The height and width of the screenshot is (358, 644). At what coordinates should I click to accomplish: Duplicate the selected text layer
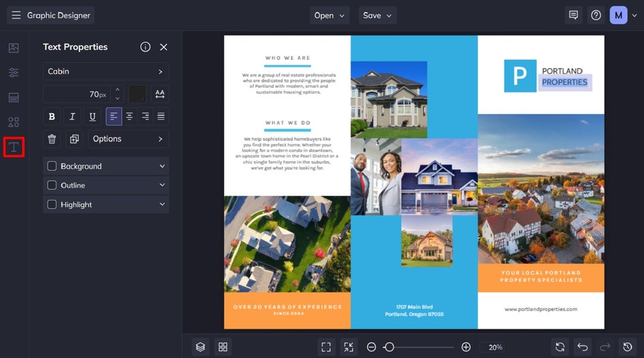click(74, 138)
